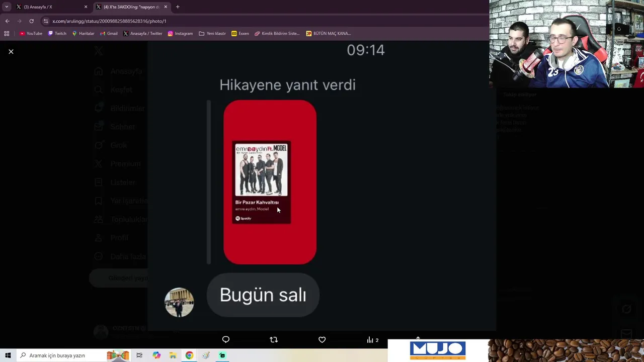Open site information icon in address bar
Viewport: 644px width, 362px height.
[x=46, y=21]
